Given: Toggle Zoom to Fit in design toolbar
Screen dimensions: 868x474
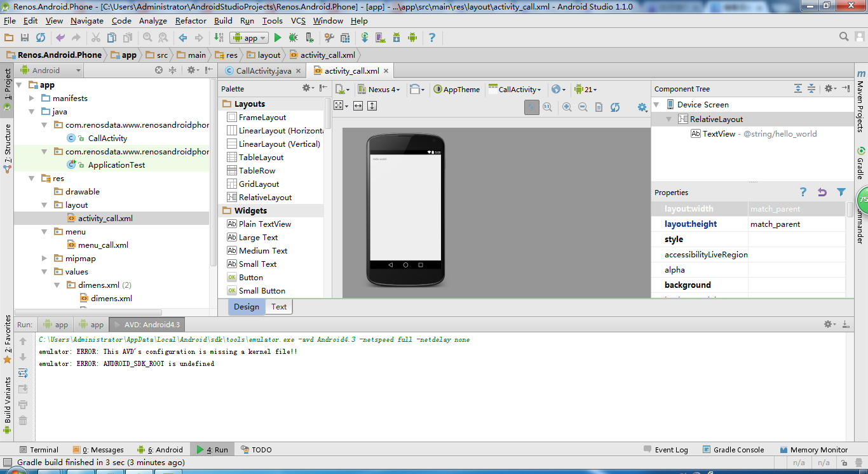Looking at the screenshot, I should click(532, 107).
